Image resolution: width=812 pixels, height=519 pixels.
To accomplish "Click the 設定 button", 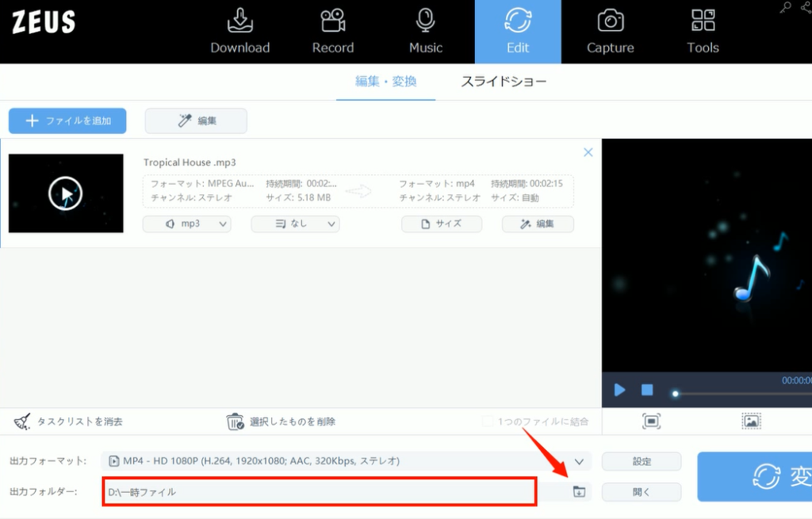I will click(x=642, y=461).
